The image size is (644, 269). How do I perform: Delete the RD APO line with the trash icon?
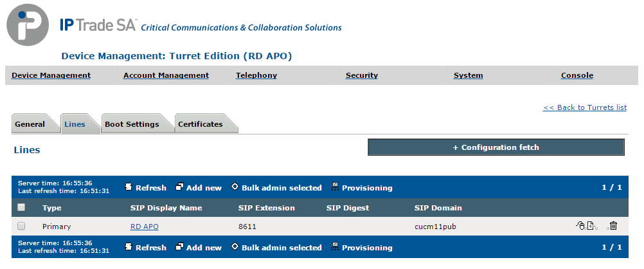pyautogui.click(x=613, y=226)
